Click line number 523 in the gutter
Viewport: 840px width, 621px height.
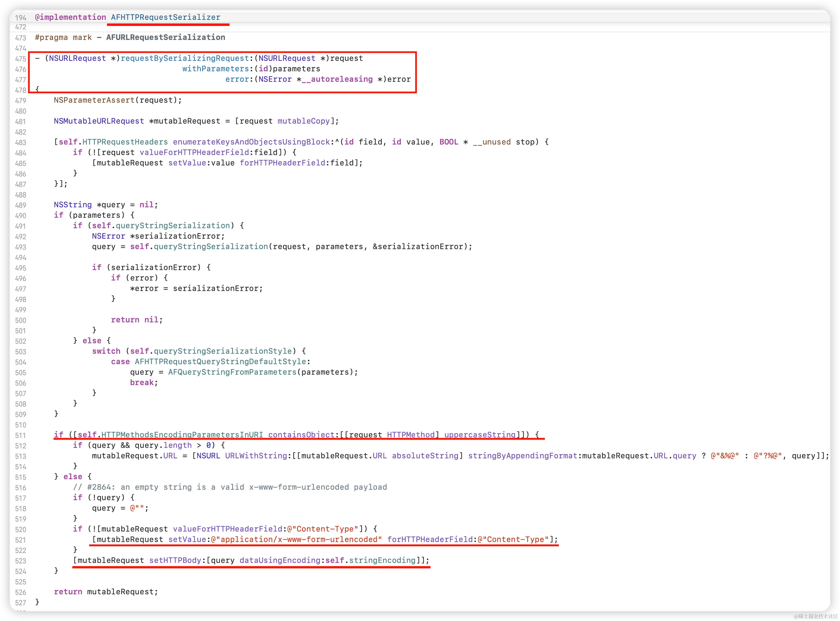[20, 561]
